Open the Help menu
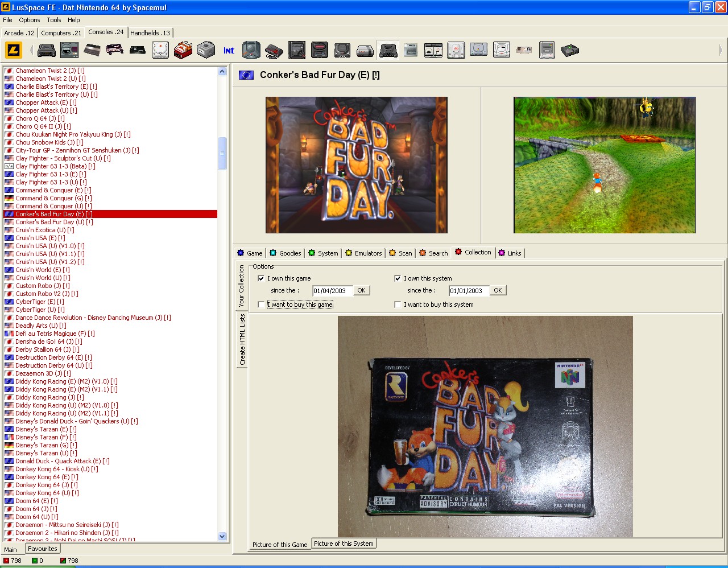Viewport: 728px width, 568px height. [74, 20]
